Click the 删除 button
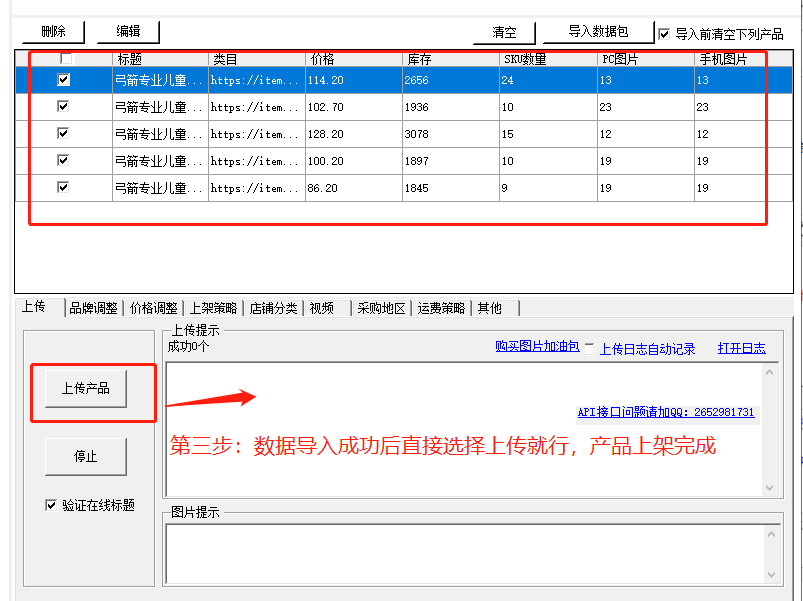 (x=53, y=32)
